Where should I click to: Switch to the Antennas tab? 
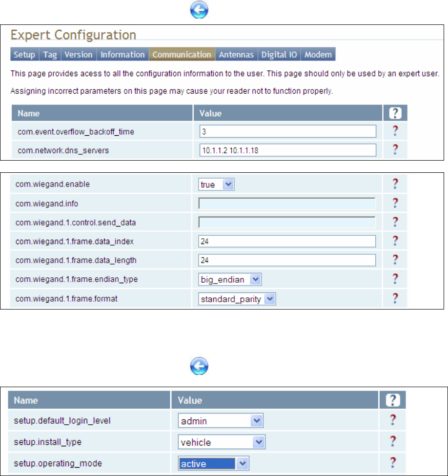click(236, 54)
